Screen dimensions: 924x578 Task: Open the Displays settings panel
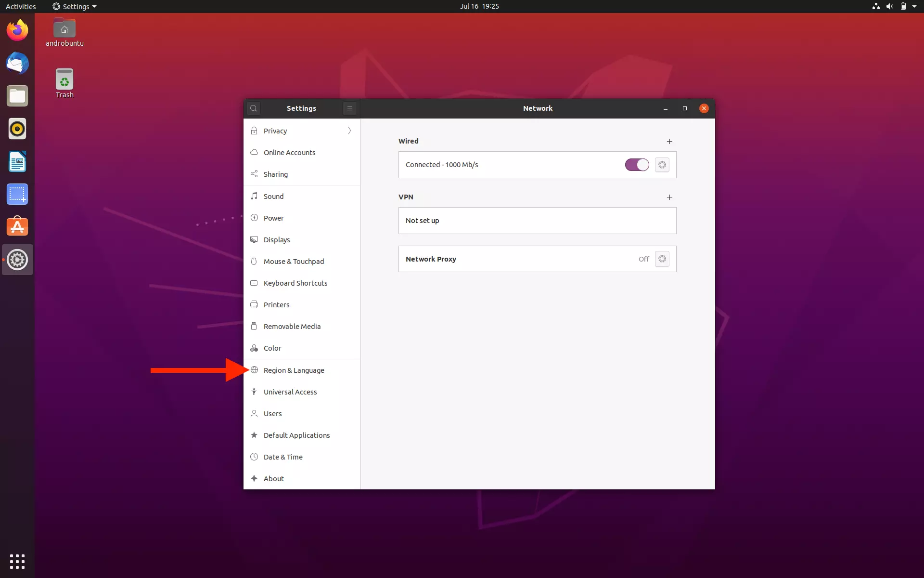(x=277, y=239)
